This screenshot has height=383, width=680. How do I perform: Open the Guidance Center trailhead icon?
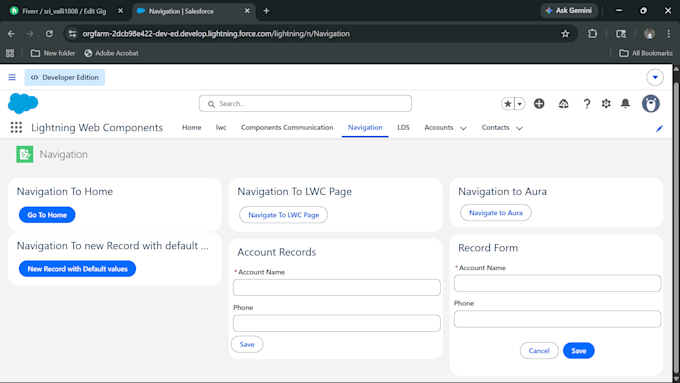tap(563, 104)
